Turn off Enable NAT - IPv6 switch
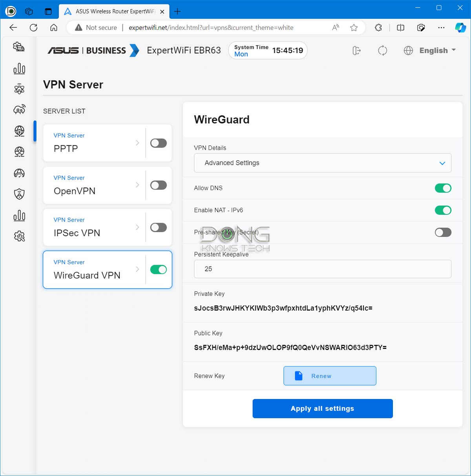The height and width of the screenshot is (476, 471). point(443,210)
